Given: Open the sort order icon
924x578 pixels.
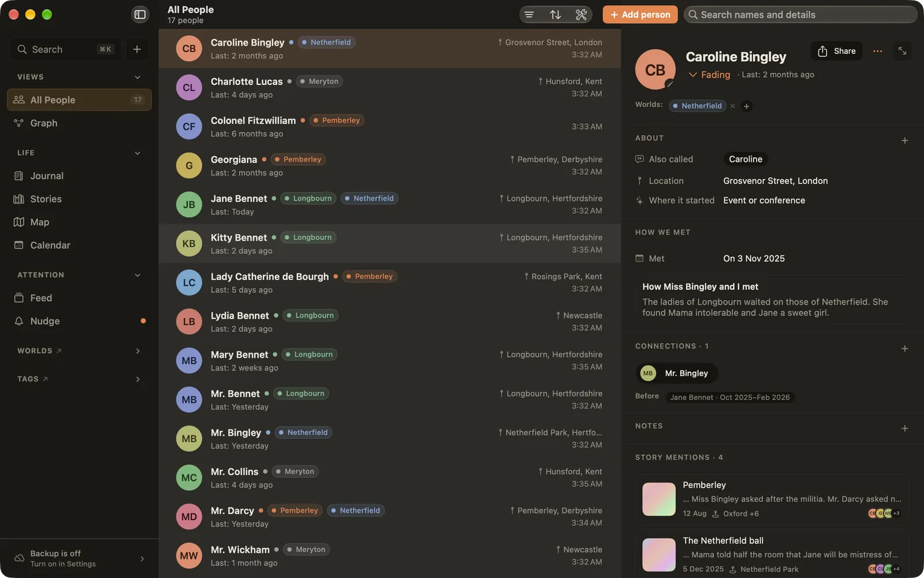Looking at the screenshot, I should point(555,14).
